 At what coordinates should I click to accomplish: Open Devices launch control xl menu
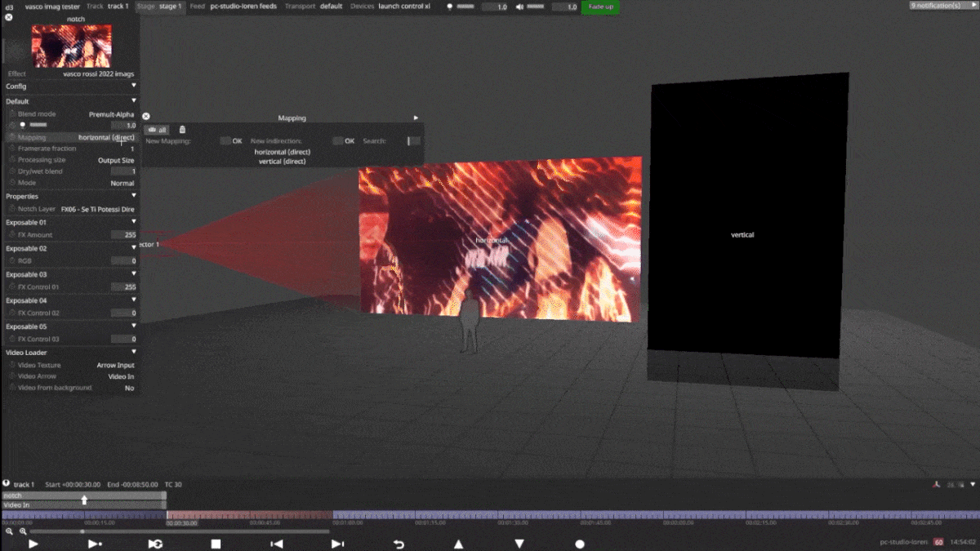tap(390, 6)
